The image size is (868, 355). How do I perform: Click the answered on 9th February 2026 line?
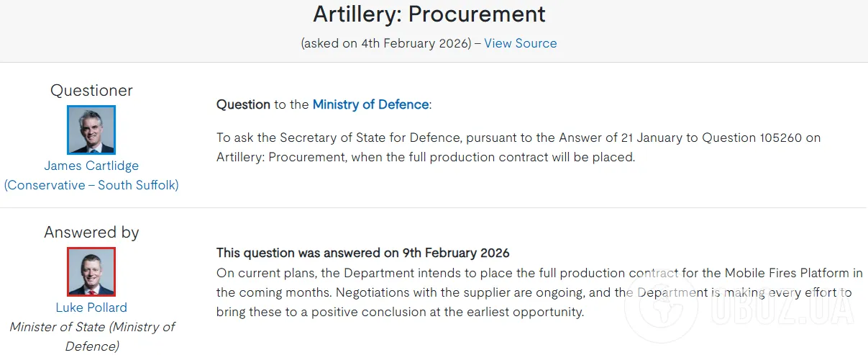coord(362,253)
